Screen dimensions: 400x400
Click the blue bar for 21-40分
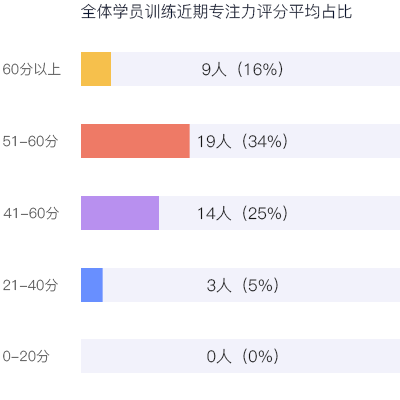coord(92,285)
